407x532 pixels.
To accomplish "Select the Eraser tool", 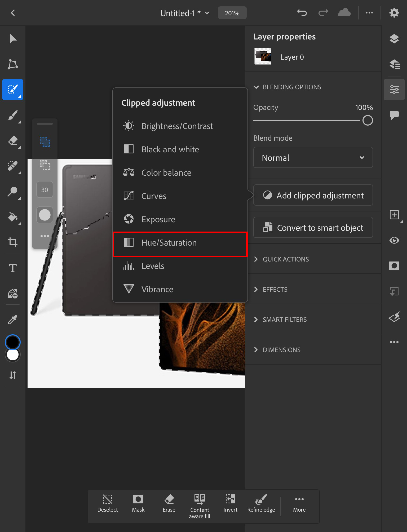I will point(13,140).
